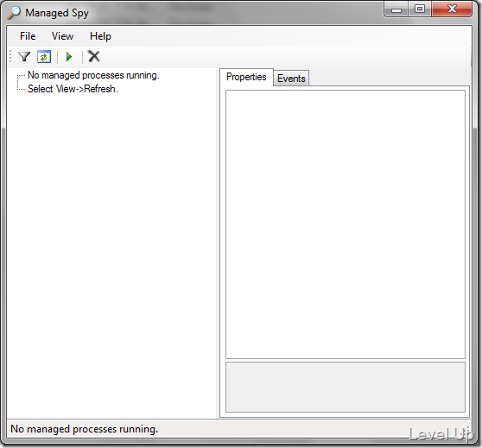Maximize the Managed Spy window
482x448 pixels.
tap(420, 9)
